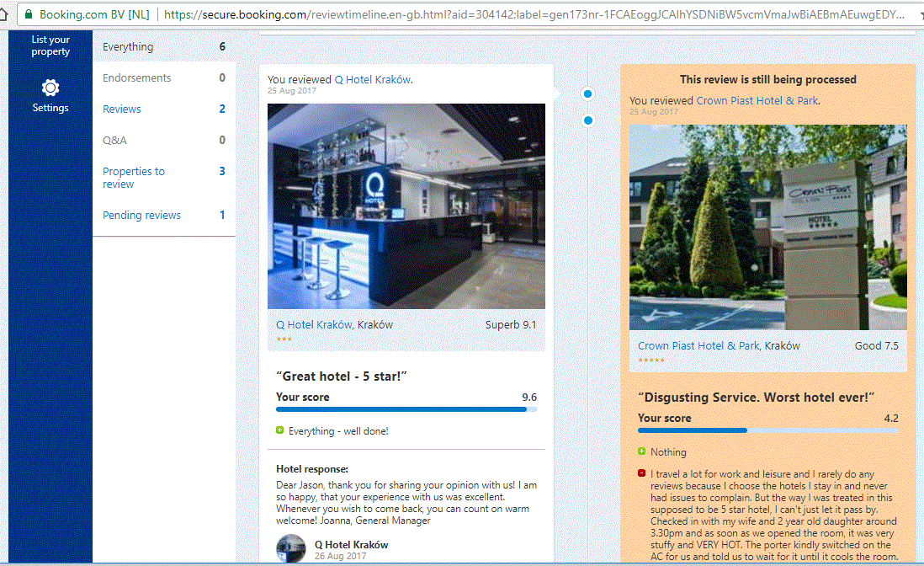
Task: Click the green plus icon beside 'Nothing'
Action: [642, 451]
